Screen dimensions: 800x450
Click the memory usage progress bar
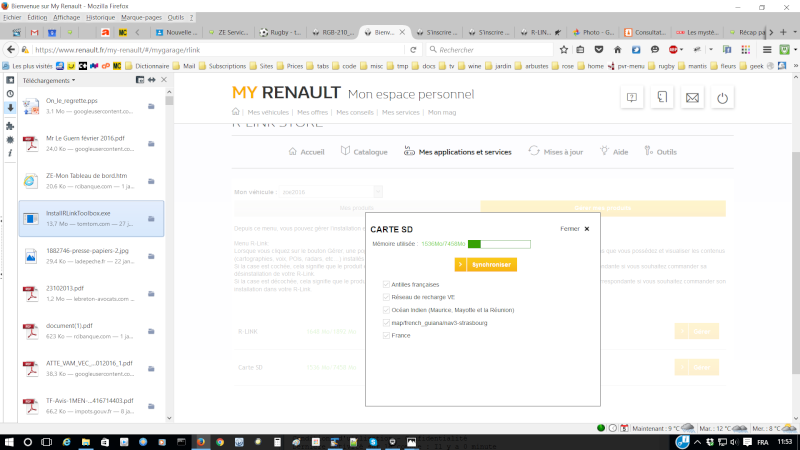click(x=499, y=244)
